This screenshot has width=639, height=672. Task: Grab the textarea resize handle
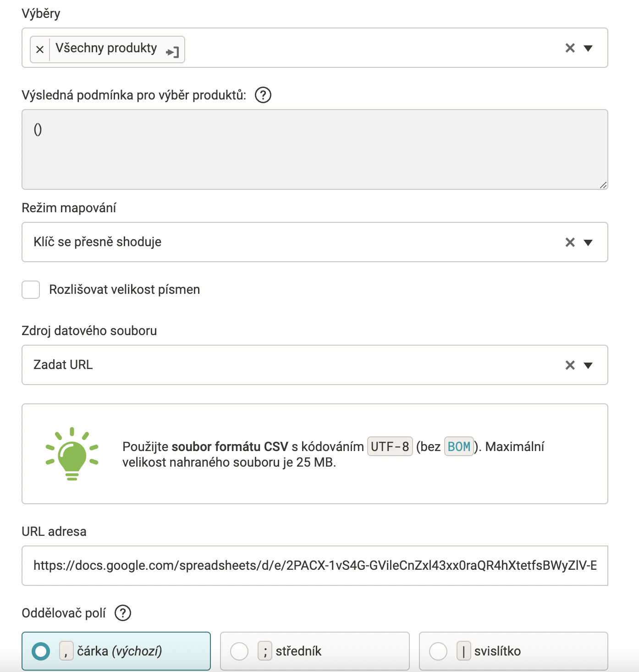pyautogui.click(x=603, y=185)
